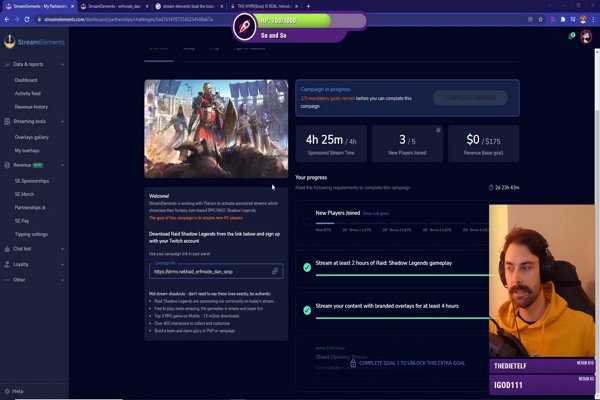Click the StreamElements logo in the sidebar
The width and height of the screenshot is (600, 400).
coord(34,42)
